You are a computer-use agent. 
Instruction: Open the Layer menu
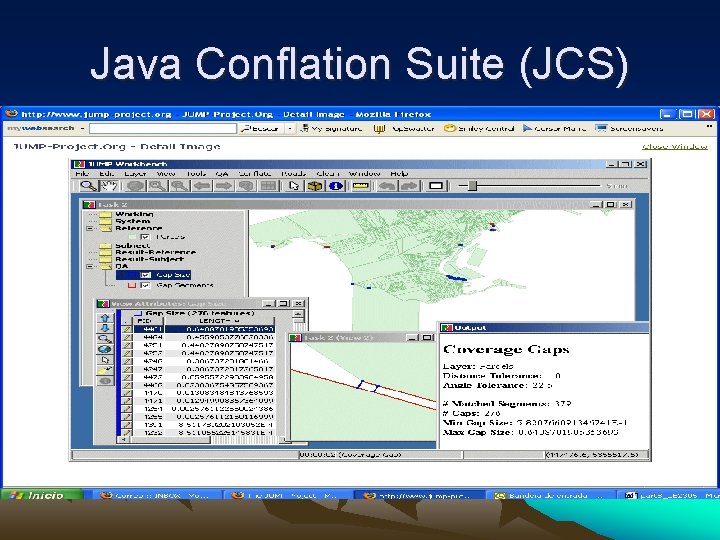(135, 174)
